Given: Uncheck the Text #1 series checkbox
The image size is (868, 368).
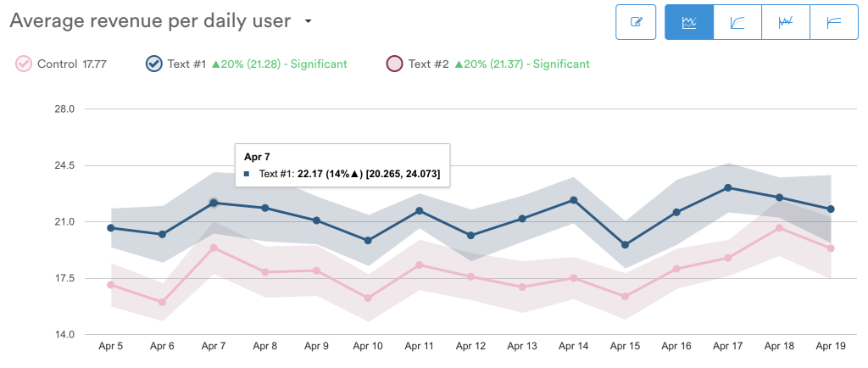Looking at the screenshot, I should click(153, 64).
